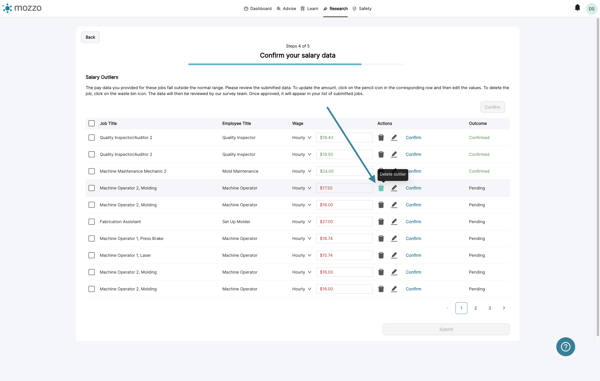Viewport: 600px width, 381px height.
Task: Delete the Machine Operator 1, Laser row
Action: click(381, 255)
